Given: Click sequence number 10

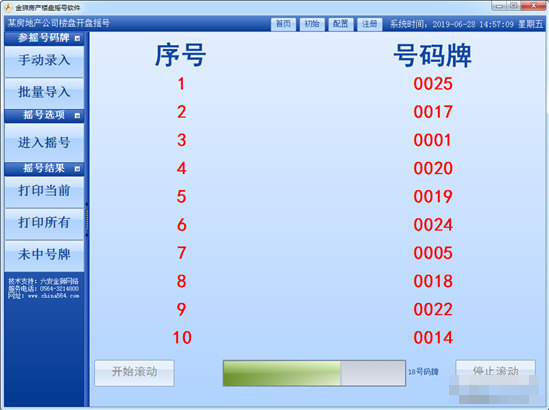Looking at the screenshot, I should [182, 338].
